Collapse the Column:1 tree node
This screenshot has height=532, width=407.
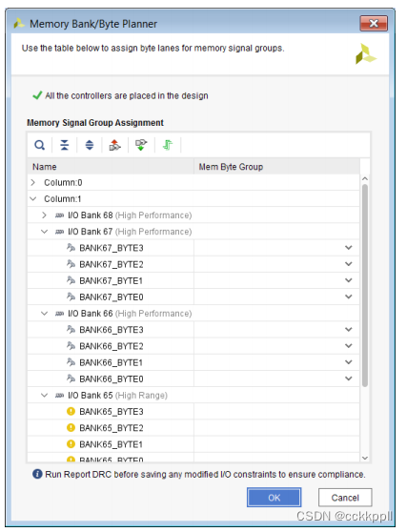33,199
